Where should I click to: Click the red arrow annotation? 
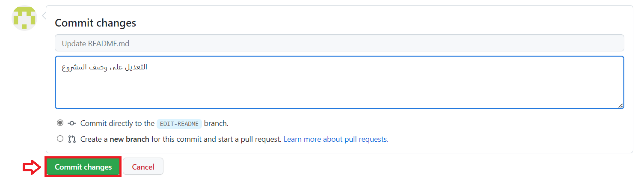click(x=32, y=167)
